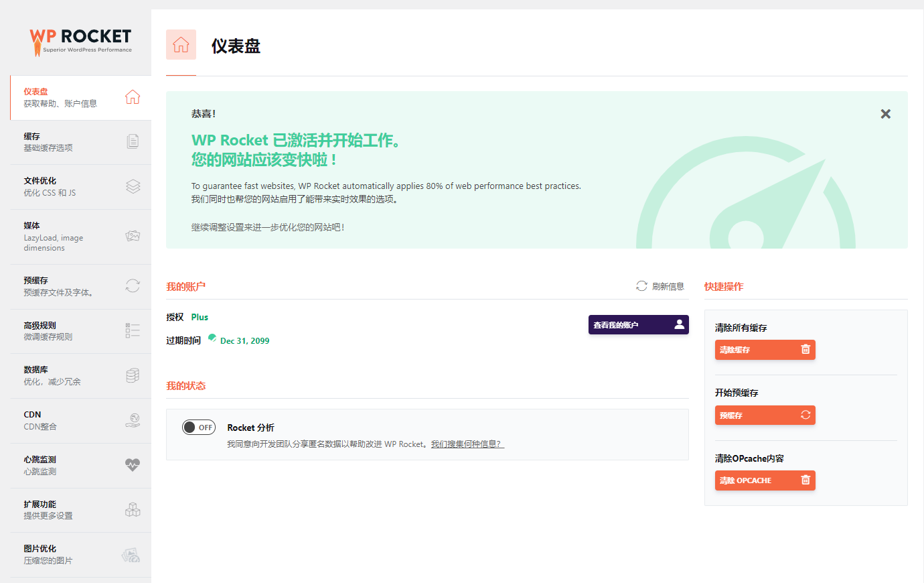This screenshot has width=924, height=583.
Task: Click the 快捷操作 heading
Action: 724,286
